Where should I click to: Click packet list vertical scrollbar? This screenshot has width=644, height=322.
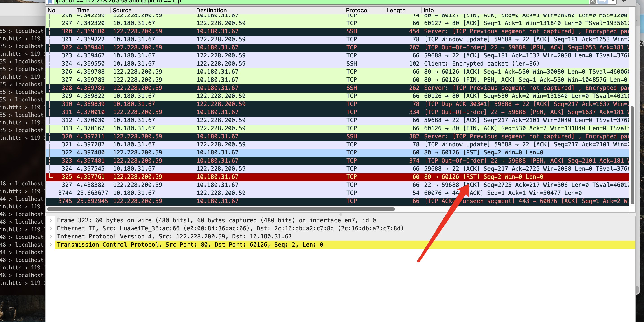[x=632, y=155]
